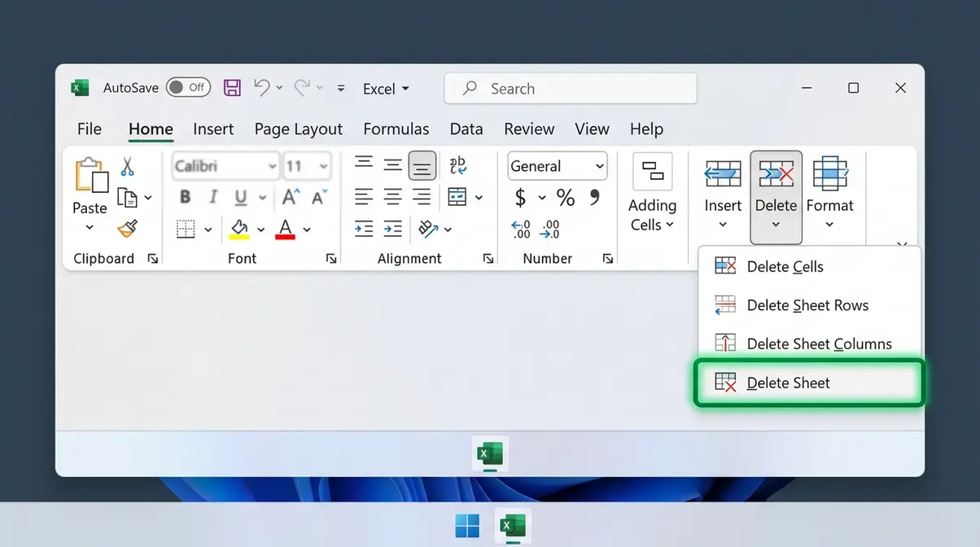This screenshot has height=547, width=980.
Task: Click the Redo arrow icon
Action: [302, 88]
